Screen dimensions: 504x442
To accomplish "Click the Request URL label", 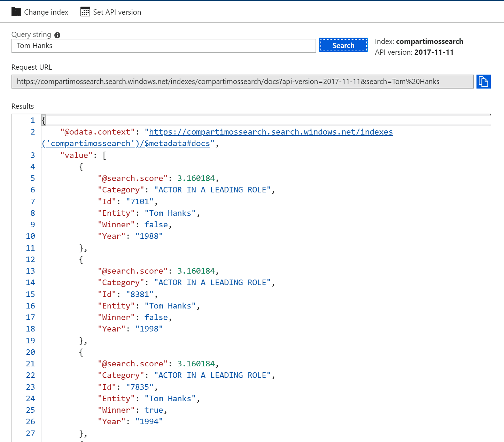I will point(32,67).
